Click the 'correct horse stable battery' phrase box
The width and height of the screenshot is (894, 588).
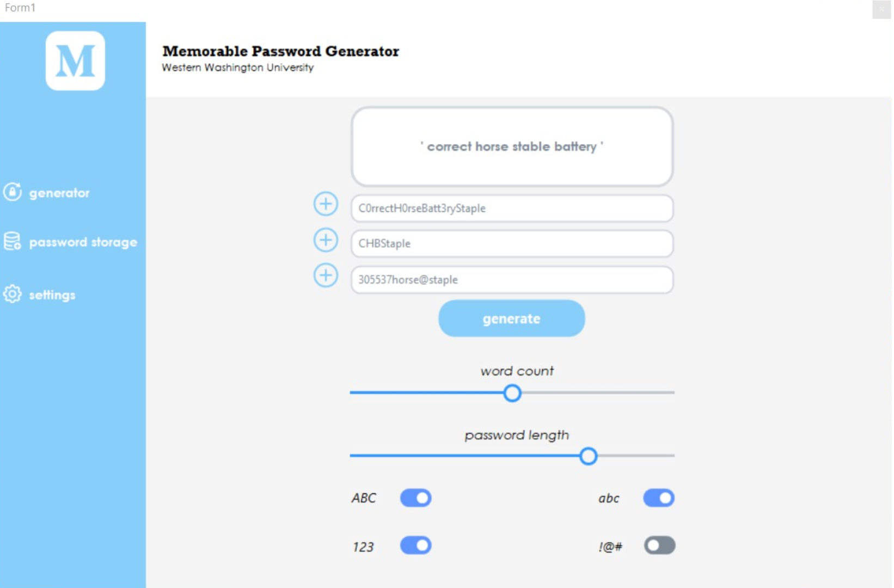pos(512,146)
